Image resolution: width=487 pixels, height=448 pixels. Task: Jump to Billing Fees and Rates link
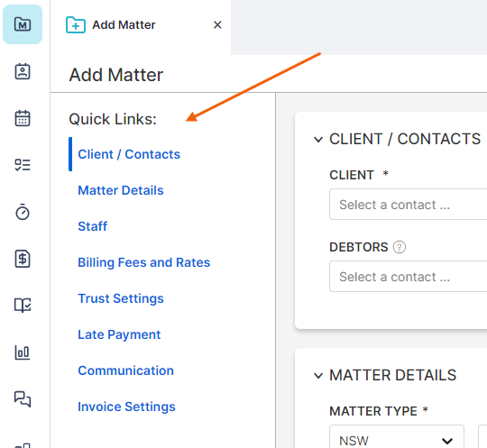coord(143,262)
